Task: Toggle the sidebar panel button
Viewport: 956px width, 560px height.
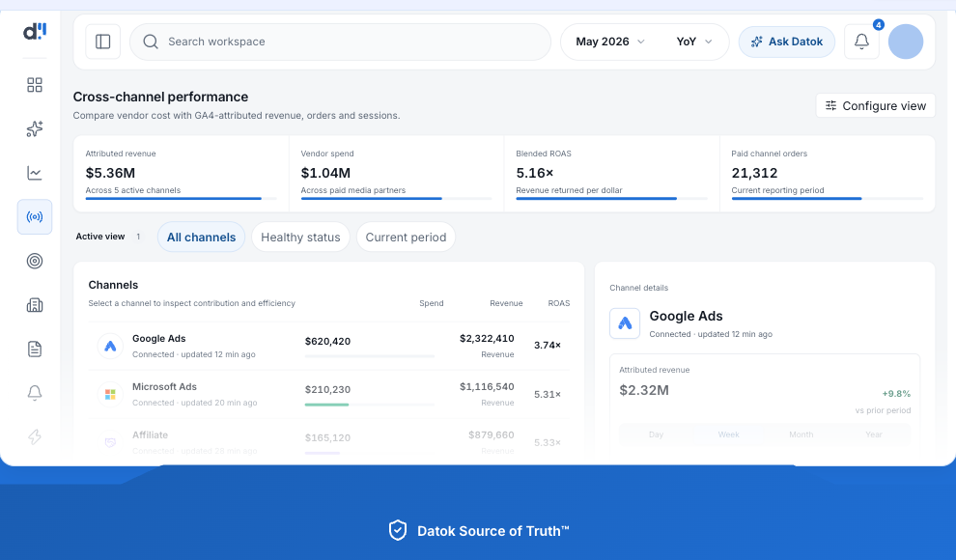Action: [x=103, y=42]
